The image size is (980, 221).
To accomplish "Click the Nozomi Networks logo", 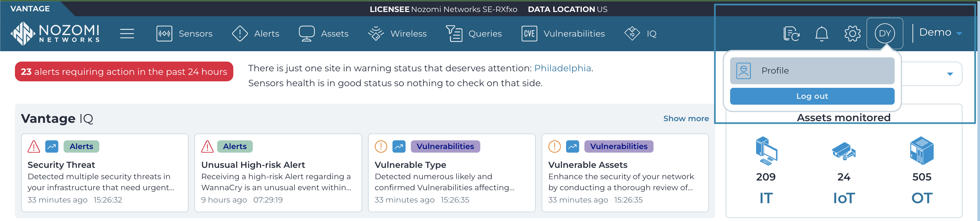I will [55, 33].
